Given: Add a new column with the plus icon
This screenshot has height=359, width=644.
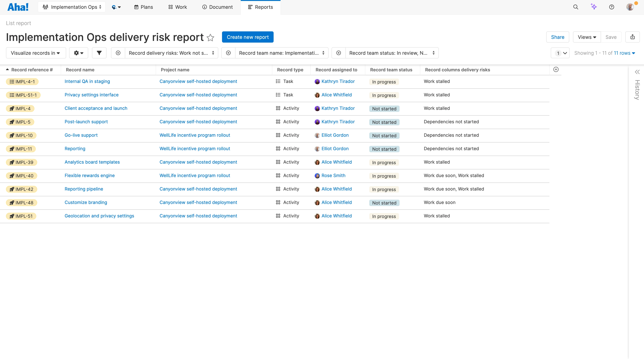Looking at the screenshot, I should (x=556, y=69).
